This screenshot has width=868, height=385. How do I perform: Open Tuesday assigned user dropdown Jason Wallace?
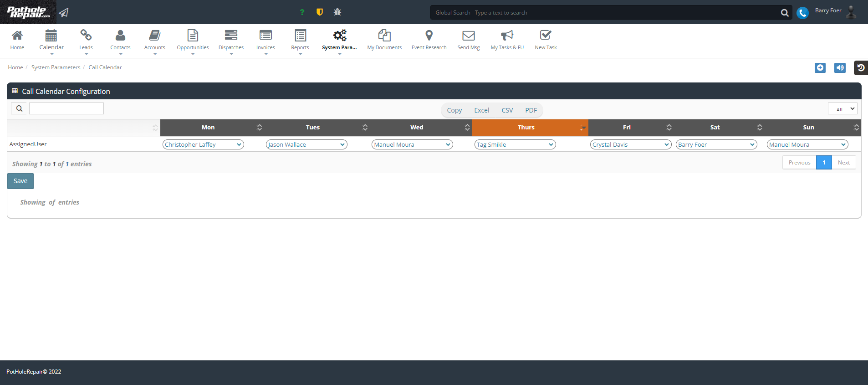(306, 144)
